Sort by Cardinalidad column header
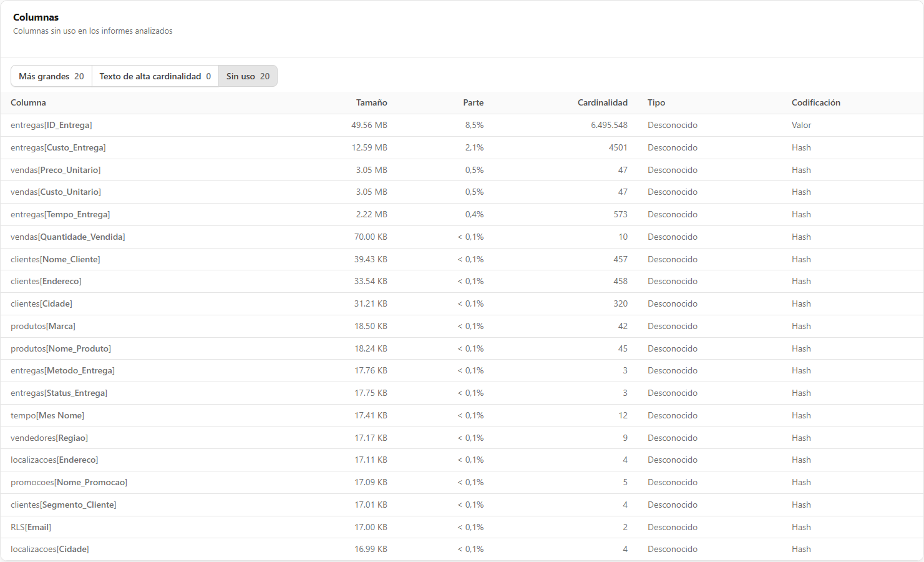 [x=603, y=102]
